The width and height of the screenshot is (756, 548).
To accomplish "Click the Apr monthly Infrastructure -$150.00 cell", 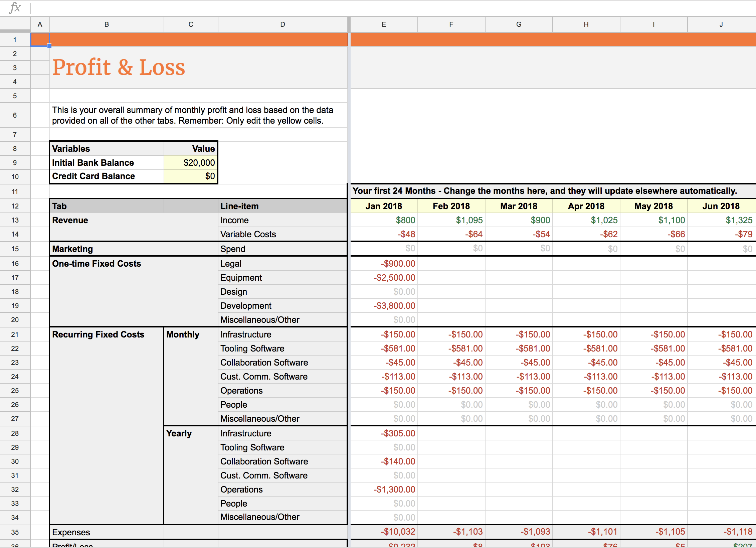I will click(x=586, y=334).
